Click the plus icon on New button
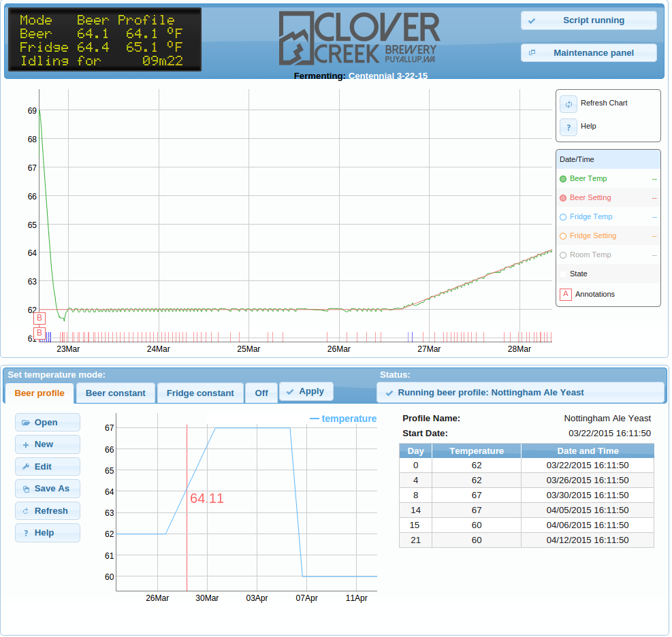Screen dimensions: 672x637 26,444
